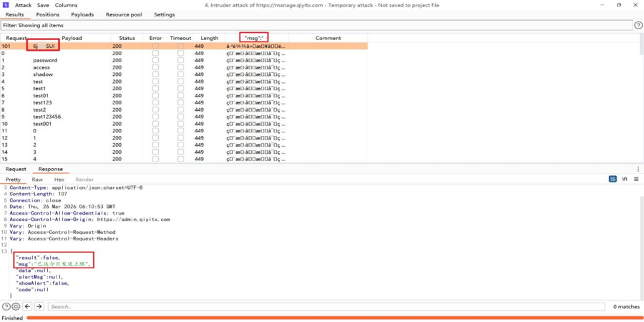Toggle show non-printable characters \n icon
The width and height of the screenshot is (644, 322).
click(625, 179)
